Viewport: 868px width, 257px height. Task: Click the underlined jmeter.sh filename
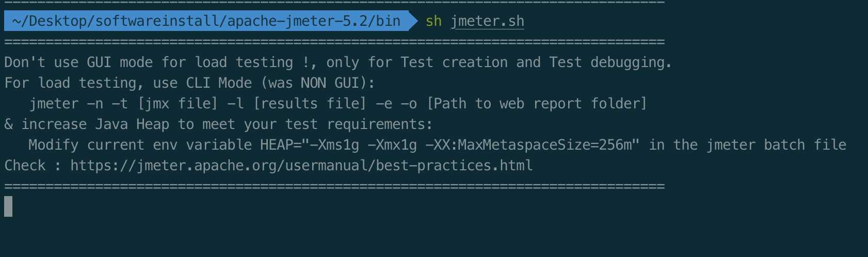pos(487,21)
